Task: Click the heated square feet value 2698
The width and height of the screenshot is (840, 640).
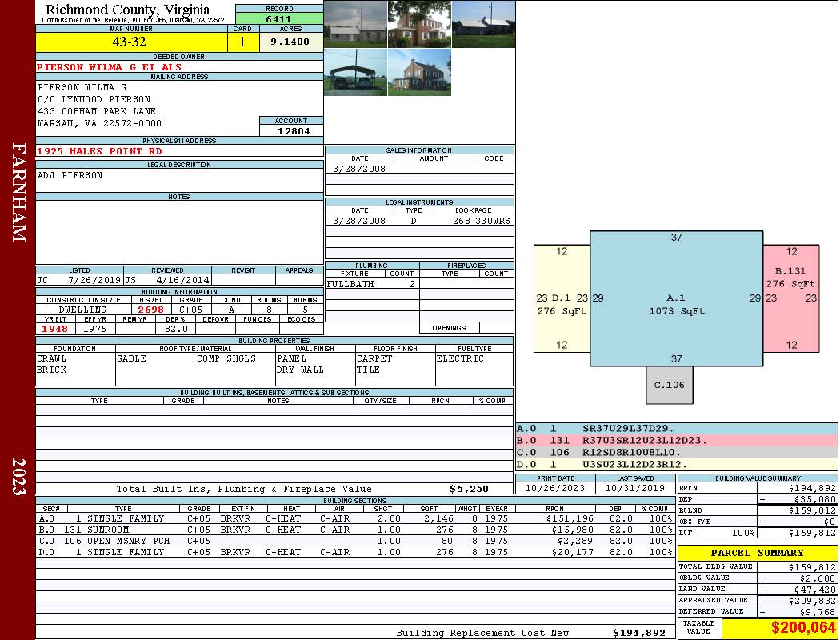Action: pos(150,310)
